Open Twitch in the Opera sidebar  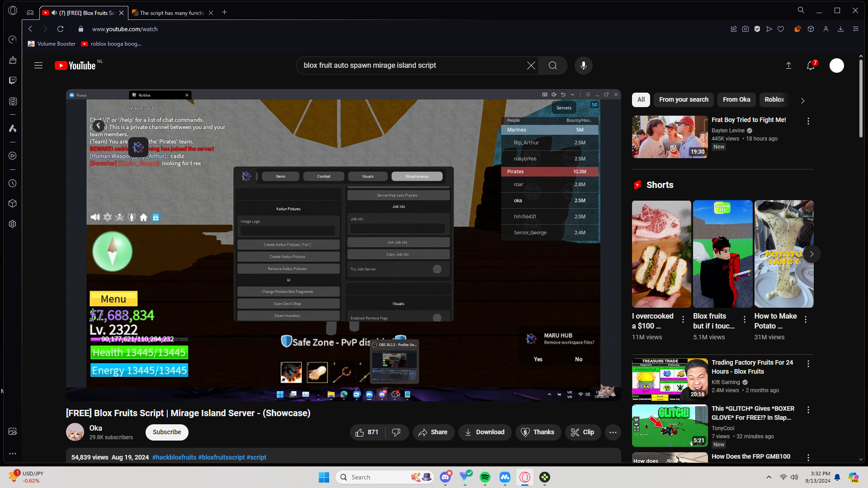[x=13, y=80]
